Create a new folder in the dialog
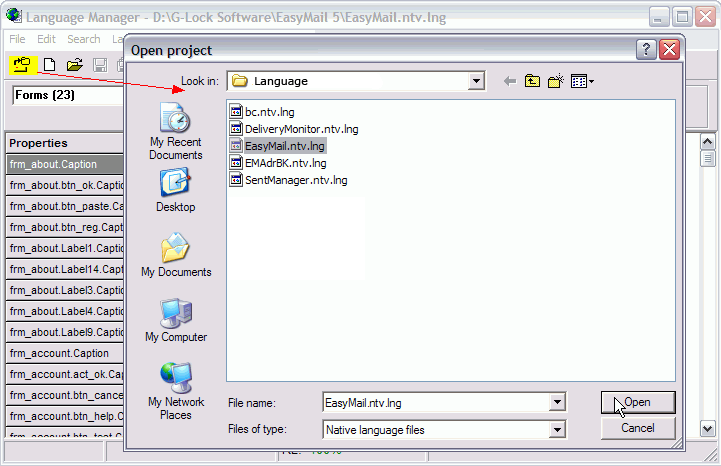 pyautogui.click(x=555, y=81)
